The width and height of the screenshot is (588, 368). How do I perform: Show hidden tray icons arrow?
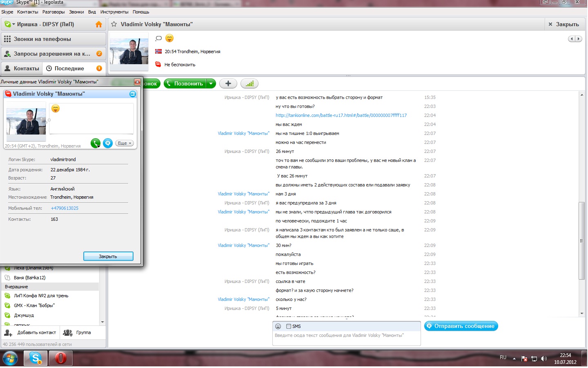click(514, 359)
